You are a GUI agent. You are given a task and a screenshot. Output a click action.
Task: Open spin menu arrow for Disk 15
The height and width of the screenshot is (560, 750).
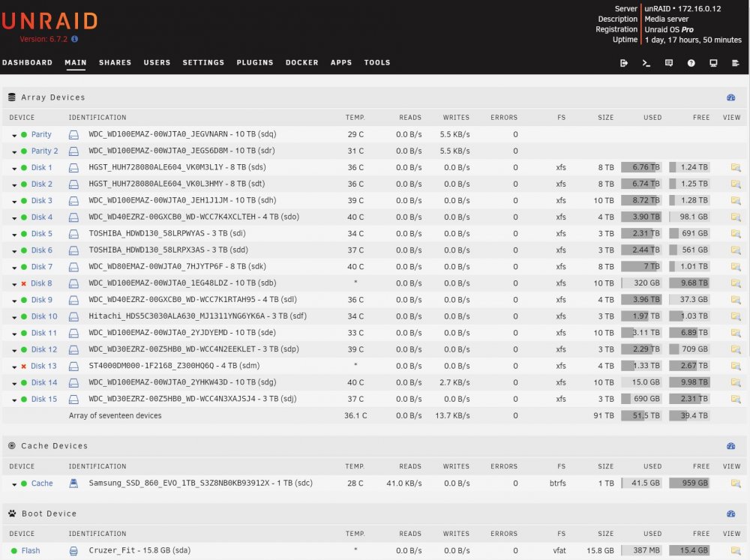14,400
